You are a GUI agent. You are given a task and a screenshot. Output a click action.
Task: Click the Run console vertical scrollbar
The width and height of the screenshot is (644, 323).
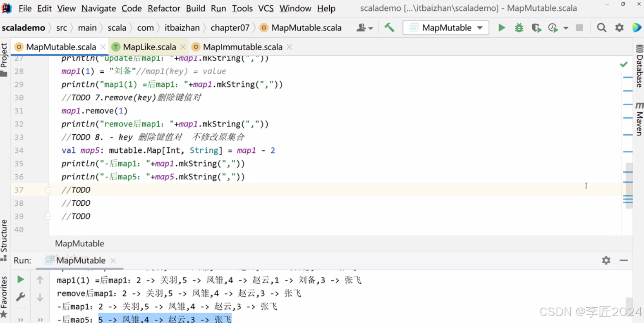(x=629, y=307)
